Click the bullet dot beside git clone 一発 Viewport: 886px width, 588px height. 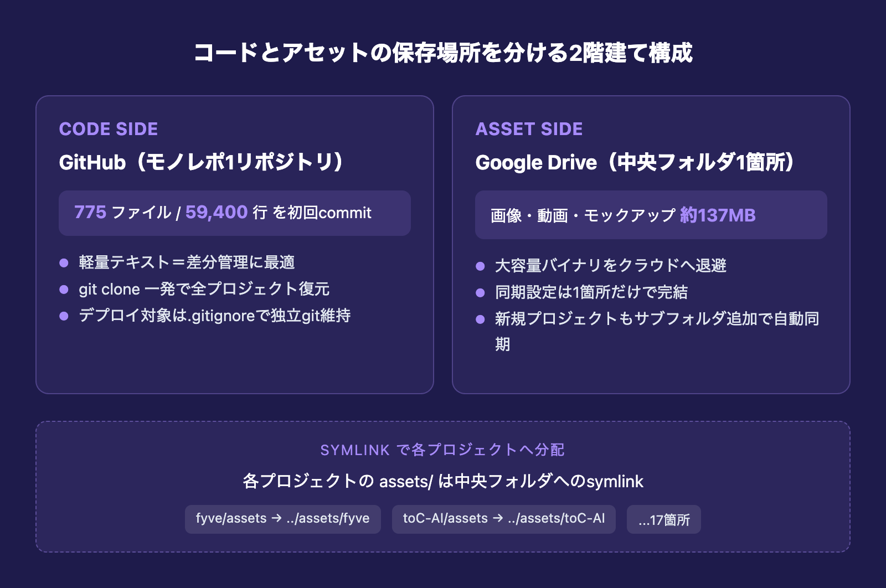coord(64,289)
